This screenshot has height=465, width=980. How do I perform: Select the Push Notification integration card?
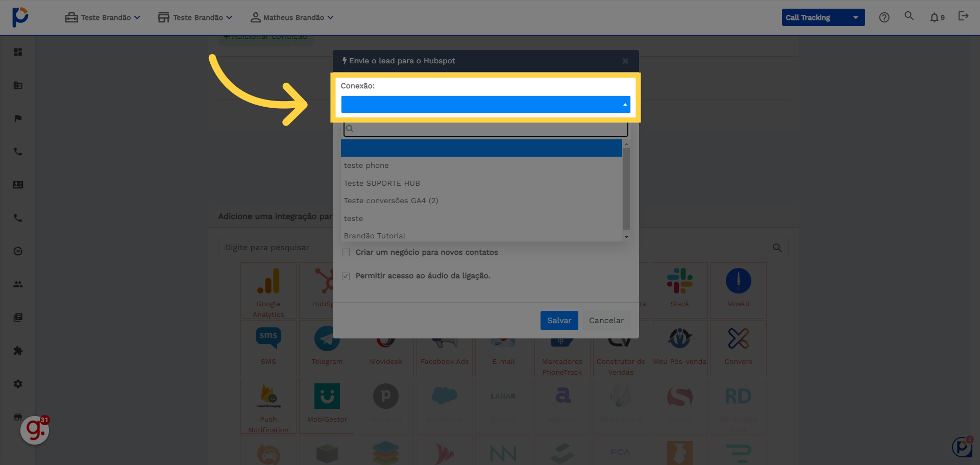coord(268,406)
